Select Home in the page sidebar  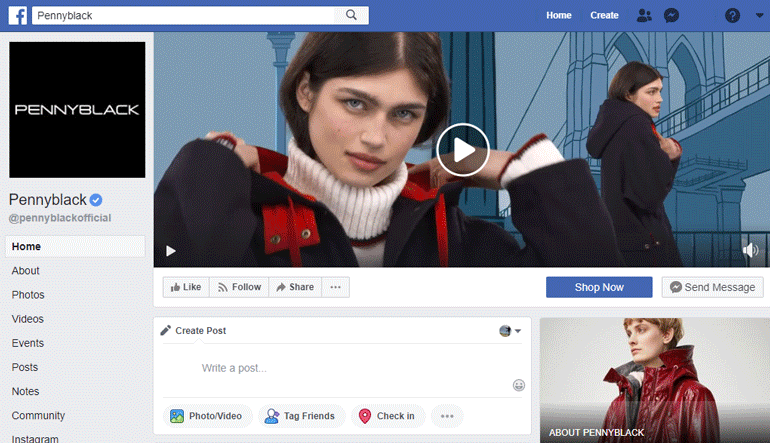(x=75, y=247)
